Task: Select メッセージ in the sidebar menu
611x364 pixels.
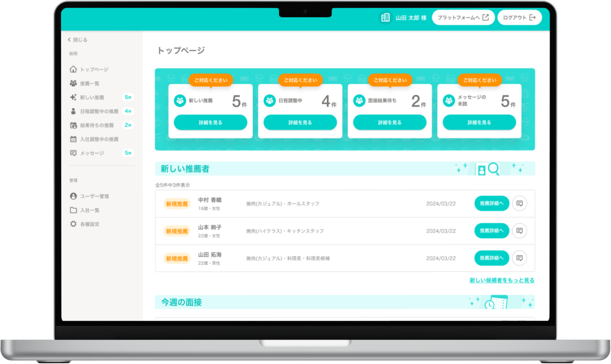Action: pyautogui.click(x=92, y=153)
